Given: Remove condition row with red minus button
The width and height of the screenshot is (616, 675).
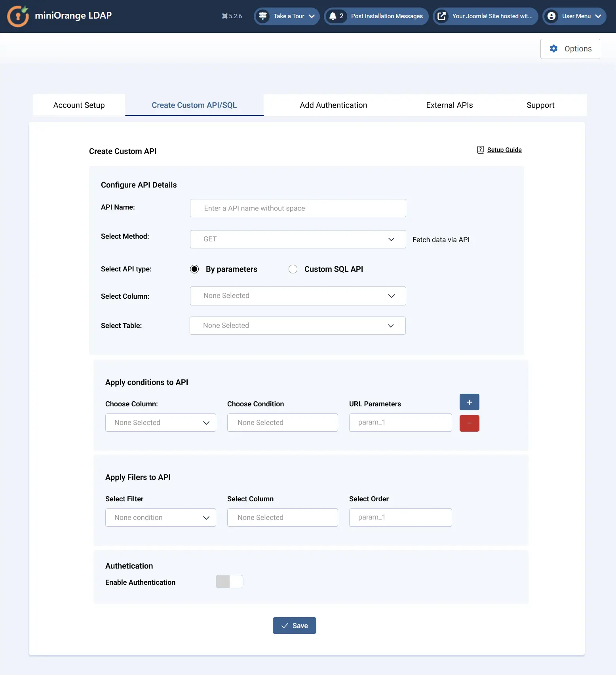Looking at the screenshot, I should (x=469, y=423).
